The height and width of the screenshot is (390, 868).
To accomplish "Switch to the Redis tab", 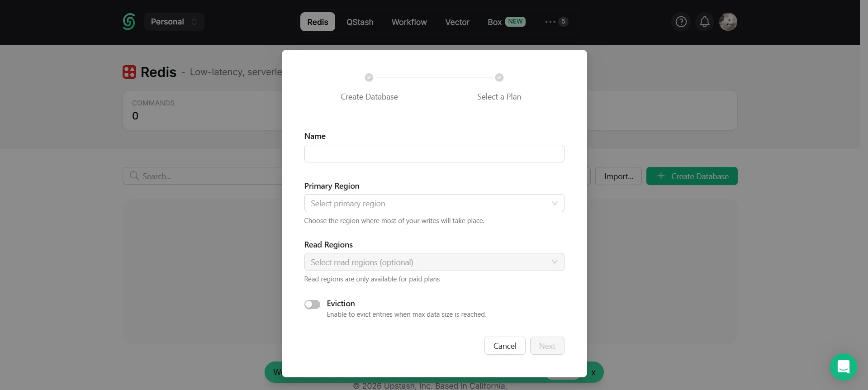I will [x=318, y=22].
